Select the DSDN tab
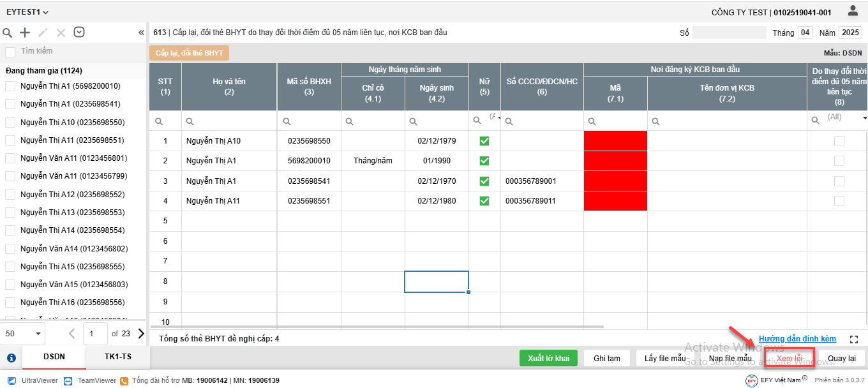This screenshot has height=388, width=868. pos(54,358)
